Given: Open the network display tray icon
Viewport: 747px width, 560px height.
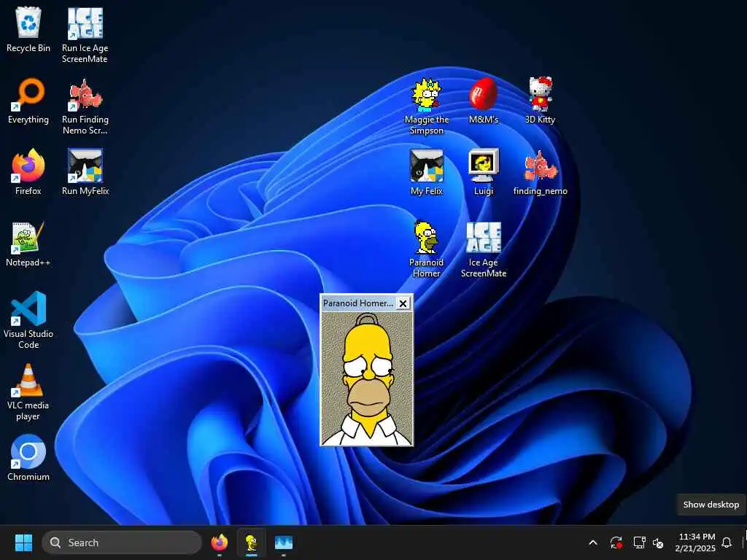Looking at the screenshot, I should (639, 542).
